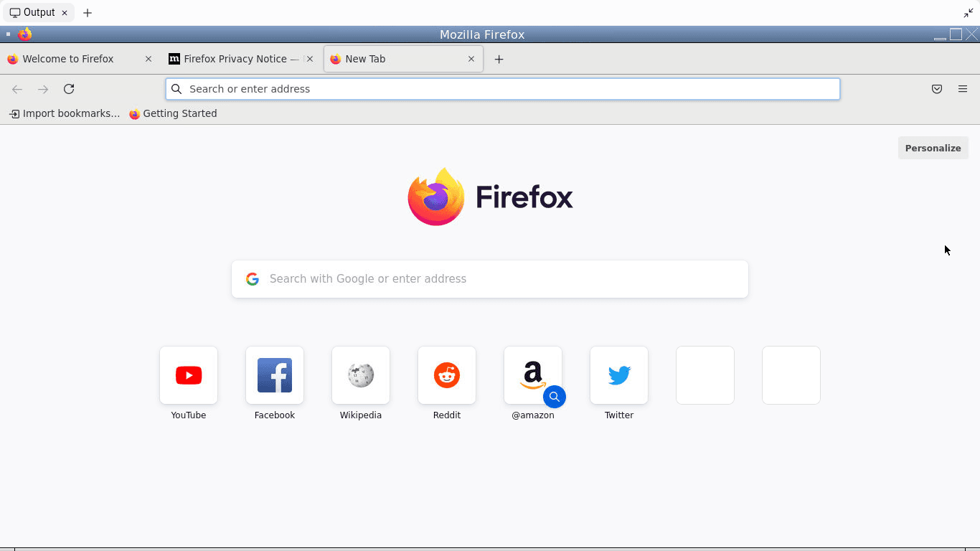Switch to the Firefox Privacy Notice tab
The image size is (980, 551).
(235, 59)
